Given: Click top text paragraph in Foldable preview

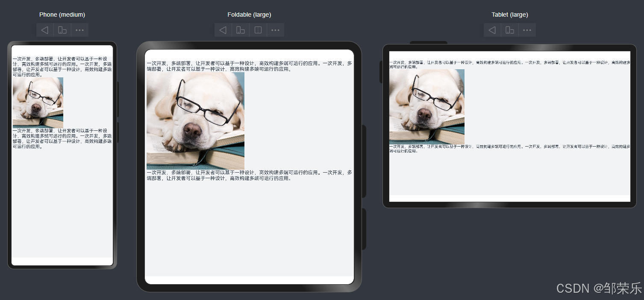Looking at the screenshot, I should click(x=250, y=66).
